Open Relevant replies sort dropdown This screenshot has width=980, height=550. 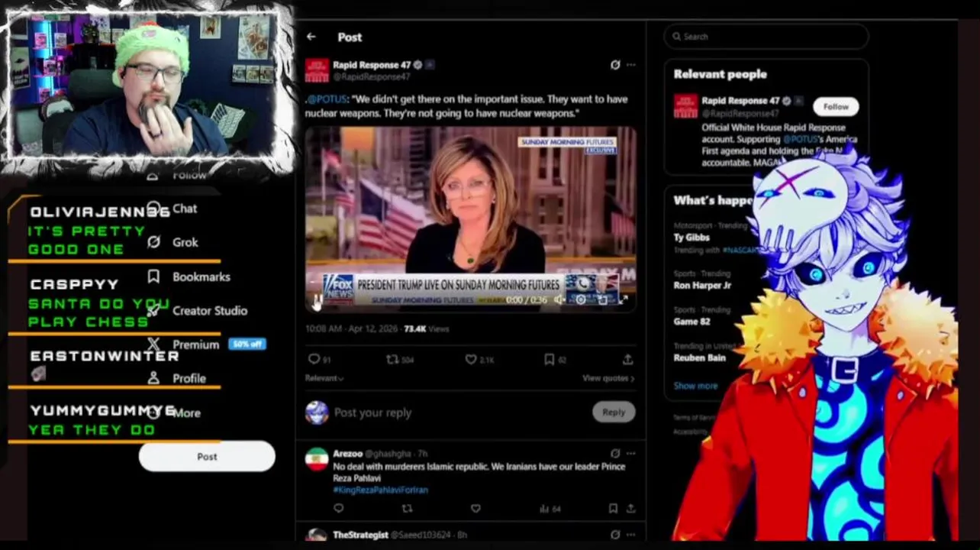pyautogui.click(x=324, y=378)
